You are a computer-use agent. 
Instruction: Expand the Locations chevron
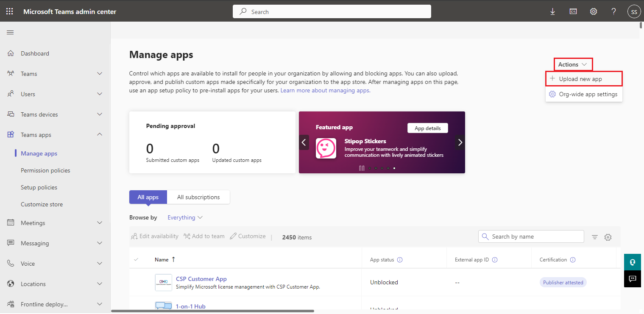[100, 284]
